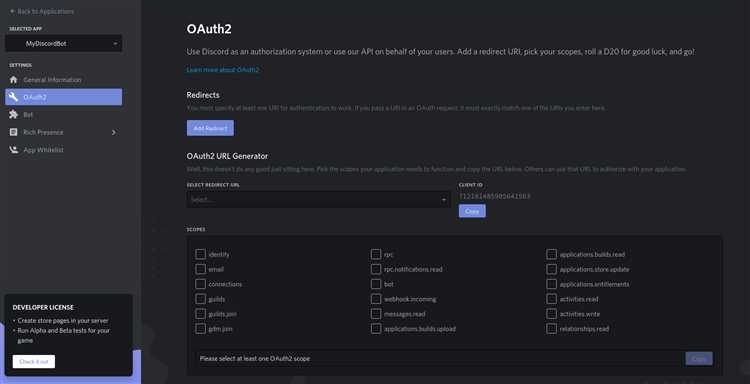
Task: Enable the messages.read scope
Action: tap(376, 314)
